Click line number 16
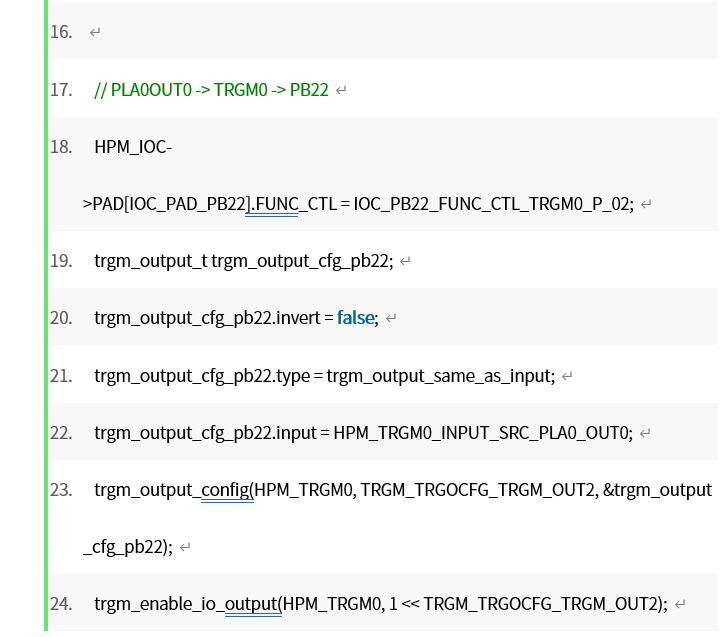Image resolution: width=726 pixels, height=637 pixels. tap(61, 32)
